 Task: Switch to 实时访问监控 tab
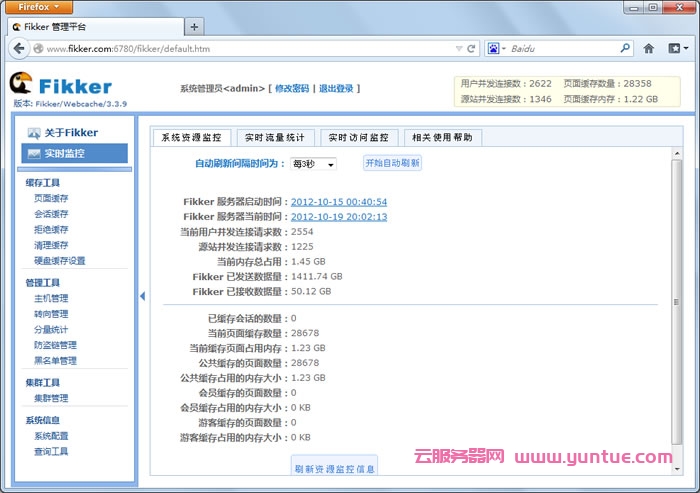coord(358,138)
